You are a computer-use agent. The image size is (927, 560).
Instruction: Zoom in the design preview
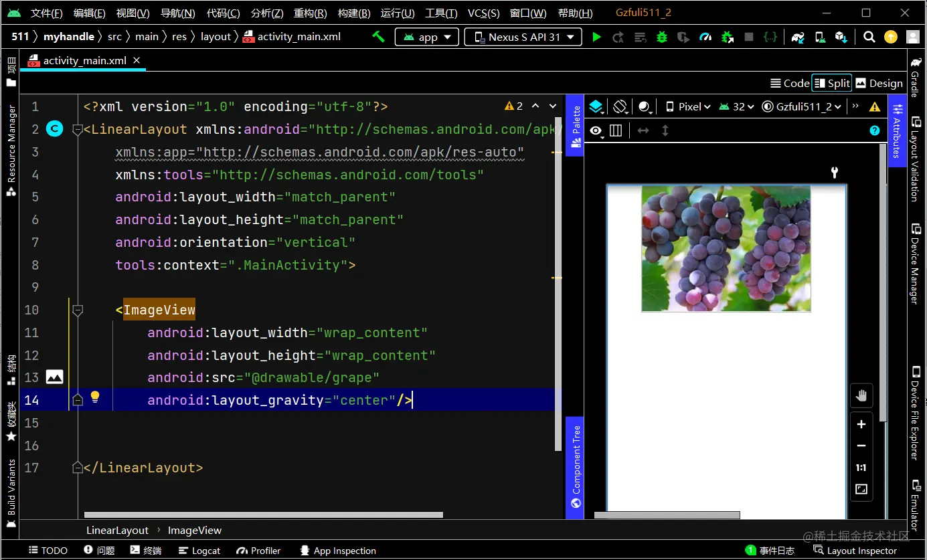(x=861, y=424)
